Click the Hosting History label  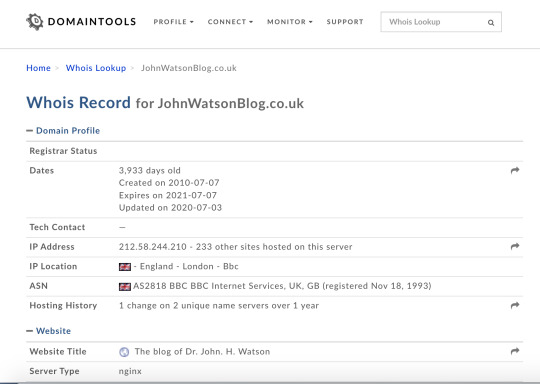coord(63,305)
